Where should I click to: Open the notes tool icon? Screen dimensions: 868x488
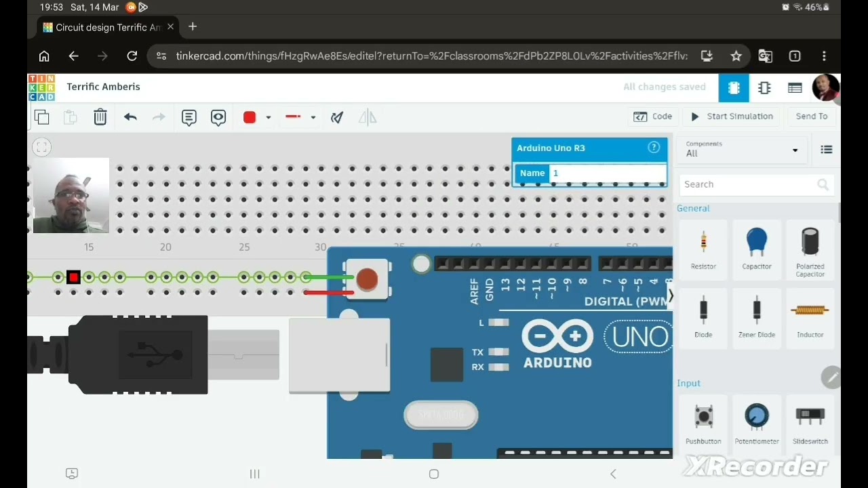pyautogui.click(x=189, y=117)
